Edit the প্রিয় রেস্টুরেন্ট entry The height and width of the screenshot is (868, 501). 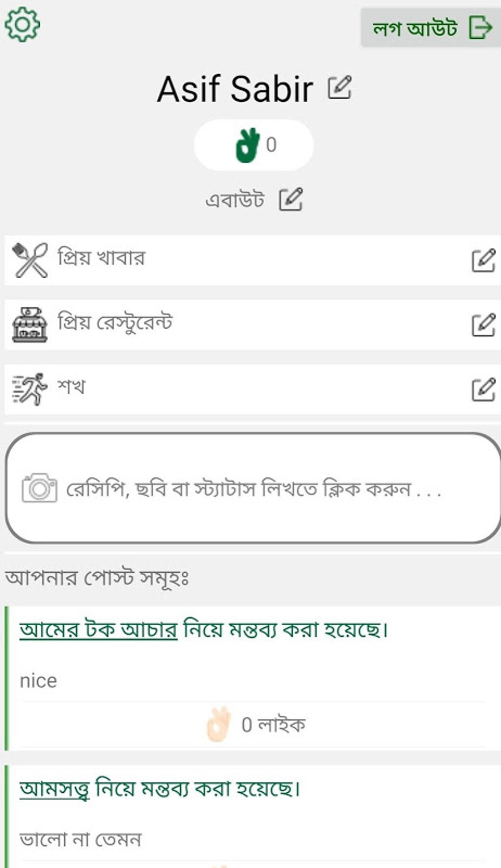(x=483, y=325)
